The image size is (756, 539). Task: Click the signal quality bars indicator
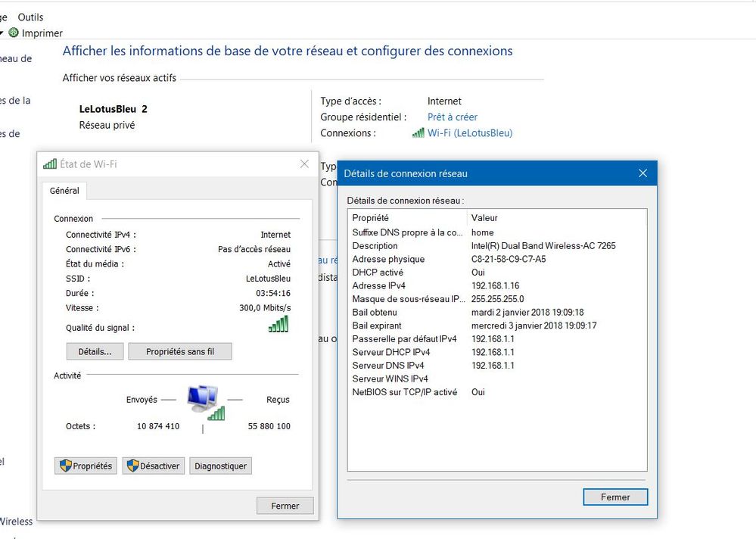[278, 324]
